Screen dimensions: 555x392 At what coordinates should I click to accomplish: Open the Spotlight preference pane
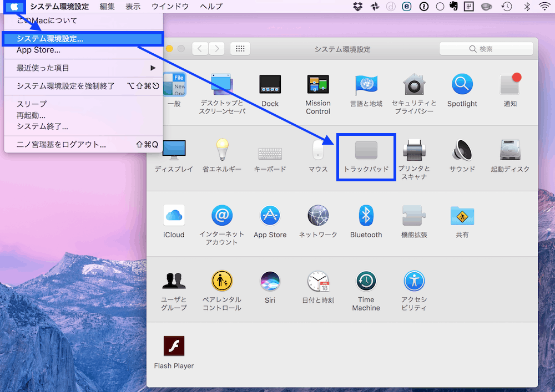click(x=462, y=90)
